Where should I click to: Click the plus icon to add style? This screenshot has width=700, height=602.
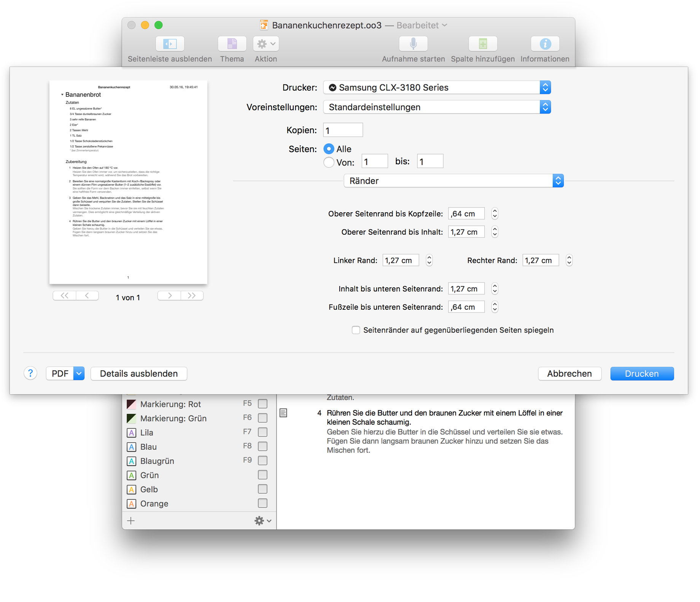pyautogui.click(x=131, y=521)
